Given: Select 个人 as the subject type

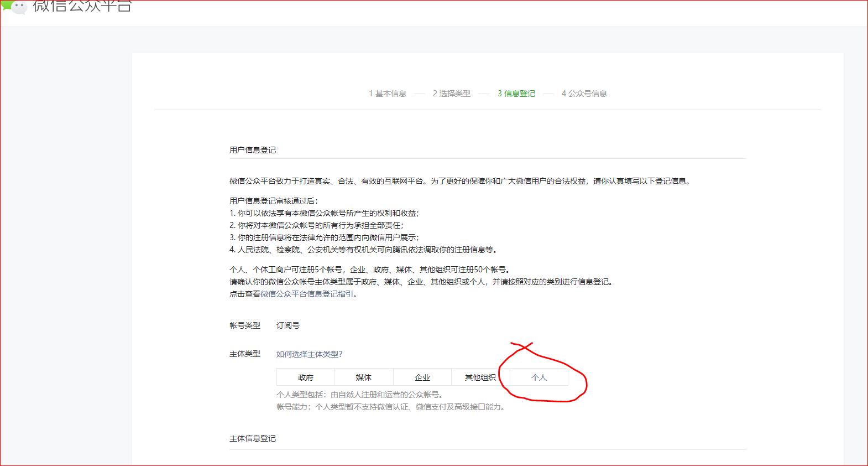Looking at the screenshot, I should 539,377.
